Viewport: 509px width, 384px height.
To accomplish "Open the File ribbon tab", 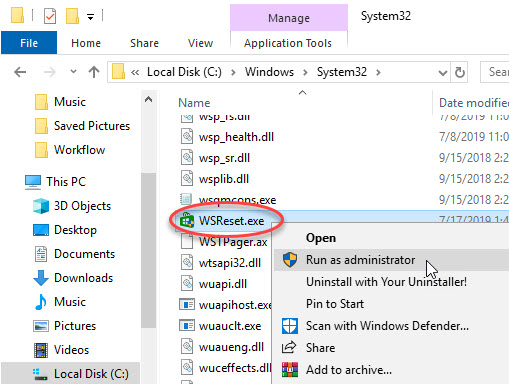I will (x=29, y=43).
